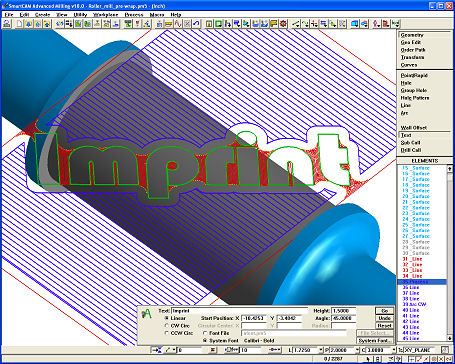Click the small button right of XY_PLANE field
This screenshot has width=455, height=364.
click(445, 350)
